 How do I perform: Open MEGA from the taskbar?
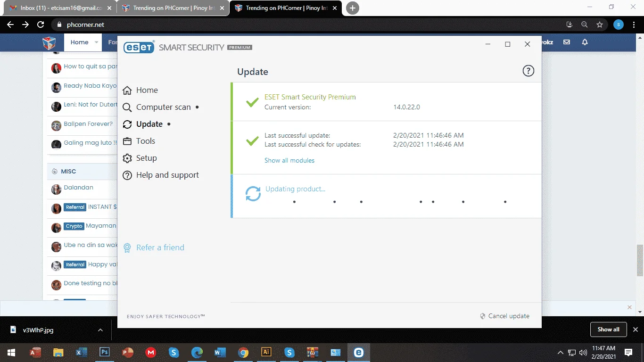151,352
